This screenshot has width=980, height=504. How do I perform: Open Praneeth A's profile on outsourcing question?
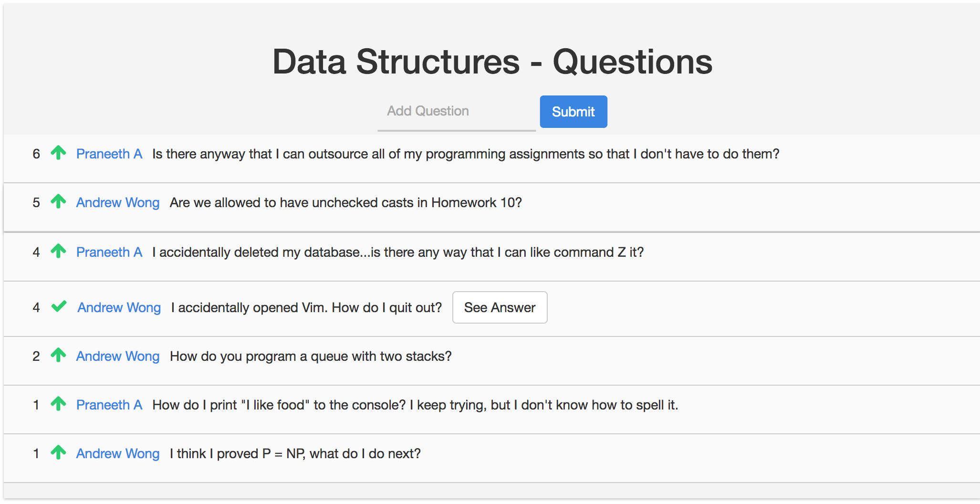coord(109,154)
